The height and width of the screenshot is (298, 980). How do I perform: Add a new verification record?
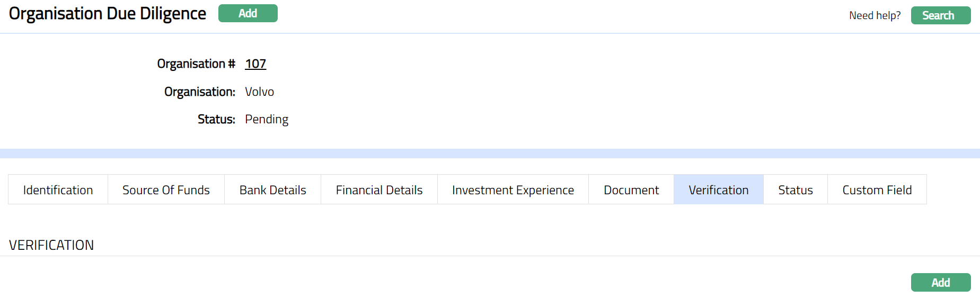pos(940,282)
